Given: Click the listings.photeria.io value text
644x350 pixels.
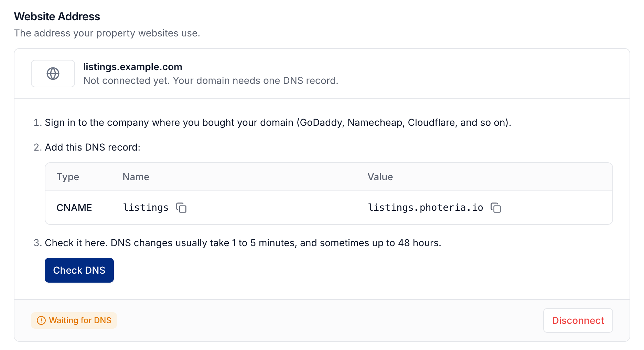Looking at the screenshot, I should pos(426,208).
